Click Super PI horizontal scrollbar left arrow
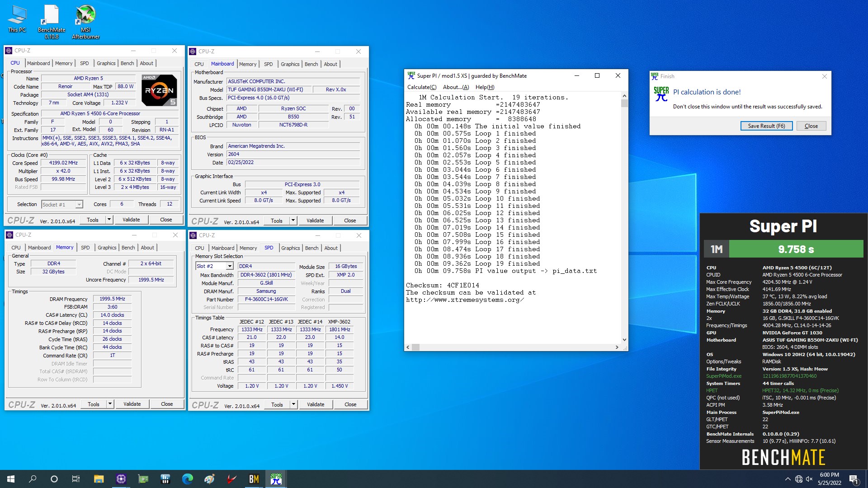 408,347
